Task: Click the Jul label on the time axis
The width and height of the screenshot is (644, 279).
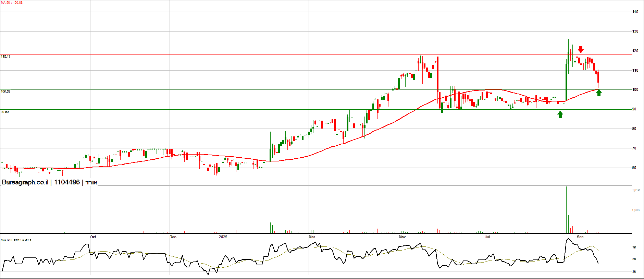Action: (487, 237)
